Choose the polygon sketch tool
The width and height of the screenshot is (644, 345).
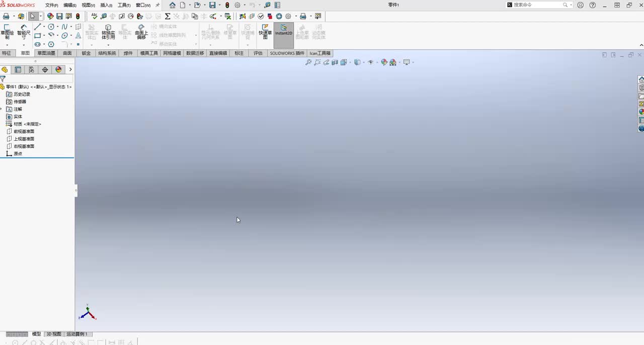51,44
